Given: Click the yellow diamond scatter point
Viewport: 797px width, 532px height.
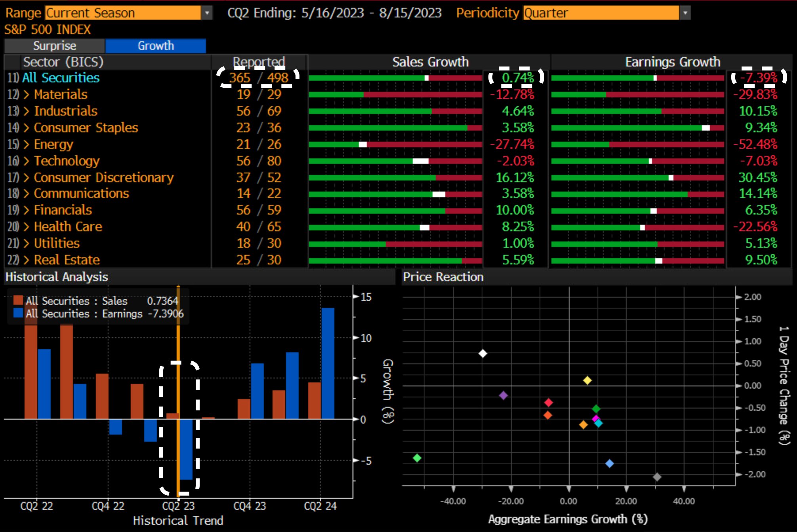Looking at the screenshot, I should 587,380.
